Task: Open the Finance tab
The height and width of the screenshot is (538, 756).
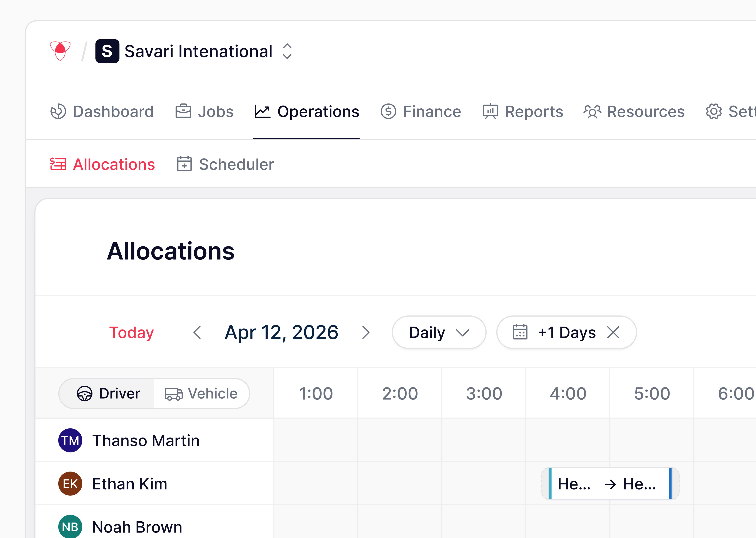Action: point(421,112)
